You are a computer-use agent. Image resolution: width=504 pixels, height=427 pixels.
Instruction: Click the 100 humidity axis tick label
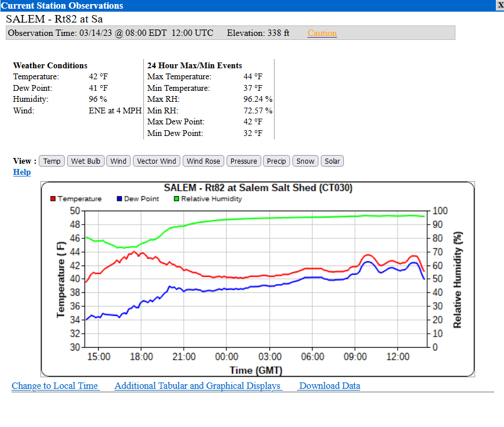(440, 211)
